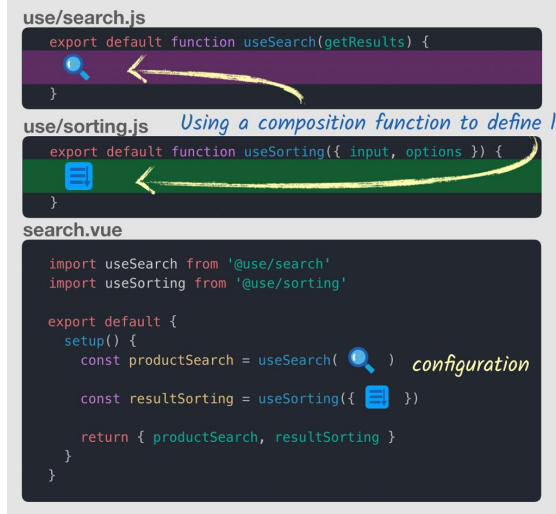The image size is (556, 514).
Task: Click the 'search.vue' file heading
Action: pos(73,230)
